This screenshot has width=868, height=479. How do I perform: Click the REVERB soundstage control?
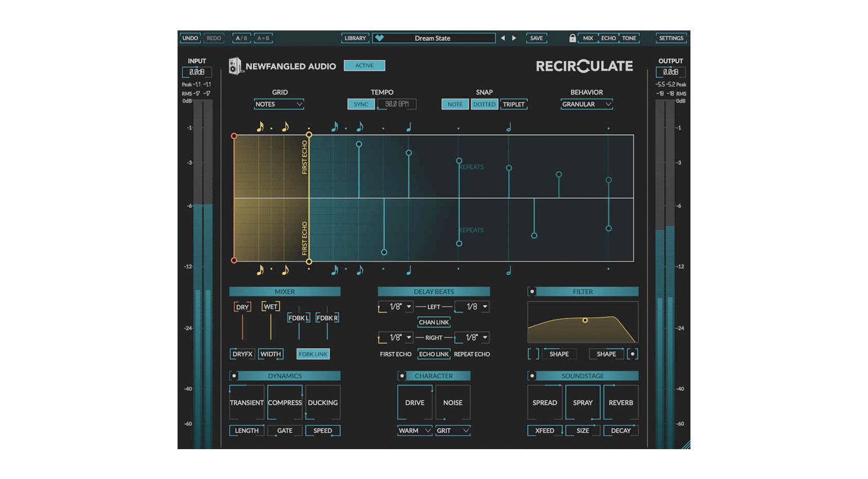pyautogui.click(x=621, y=402)
